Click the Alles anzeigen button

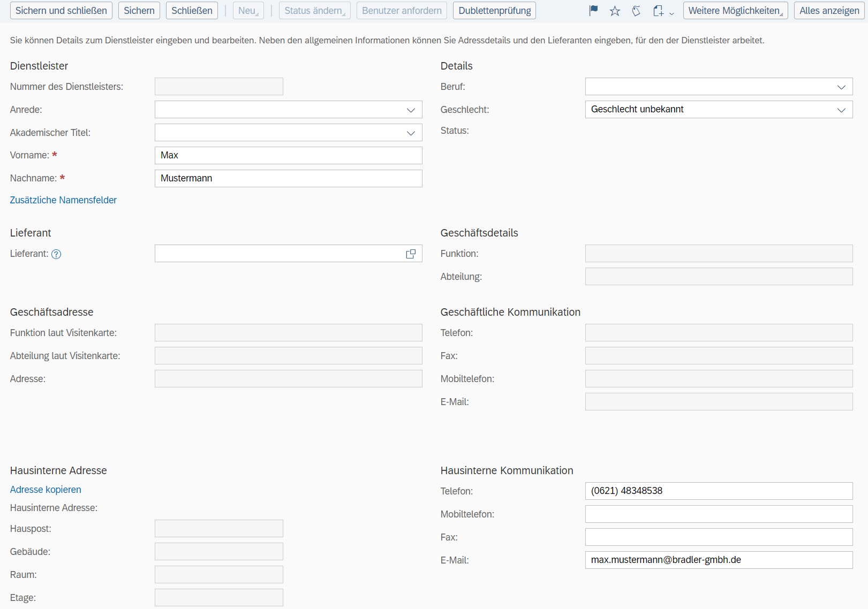(829, 11)
